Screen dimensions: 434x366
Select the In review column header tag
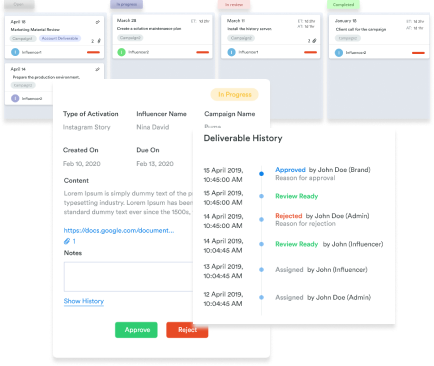(234, 5)
